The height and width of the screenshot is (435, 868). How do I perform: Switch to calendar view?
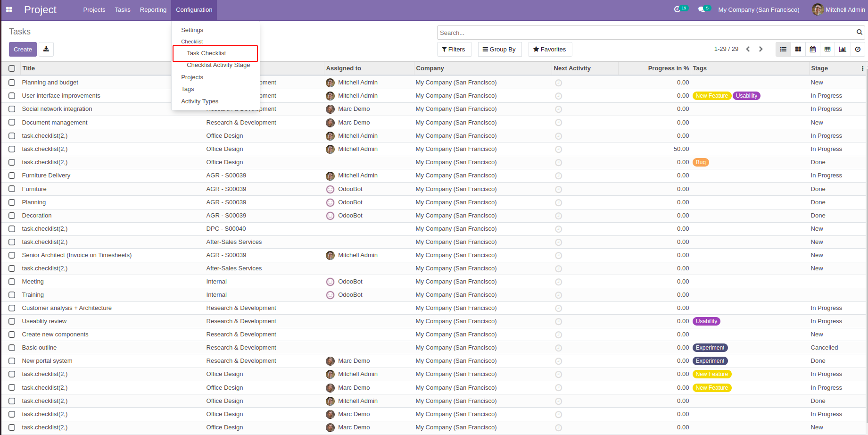coord(813,49)
